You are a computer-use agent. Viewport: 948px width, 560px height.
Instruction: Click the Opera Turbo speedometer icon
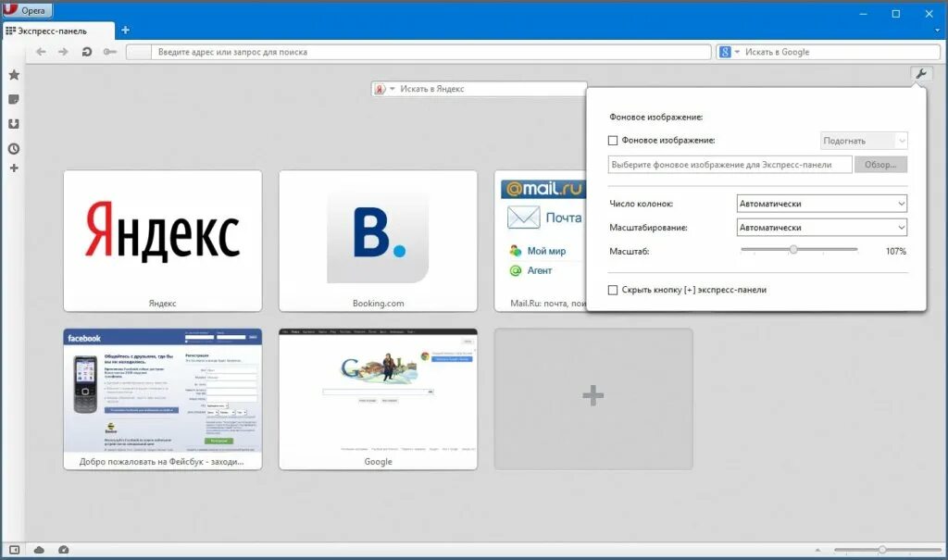click(64, 550)
